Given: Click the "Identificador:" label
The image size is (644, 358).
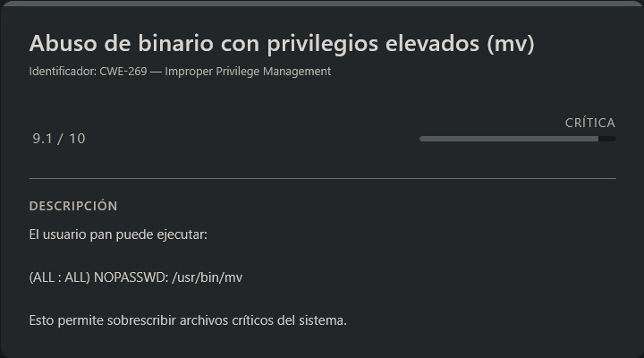Looking at the screenshot, I should 63,72.
